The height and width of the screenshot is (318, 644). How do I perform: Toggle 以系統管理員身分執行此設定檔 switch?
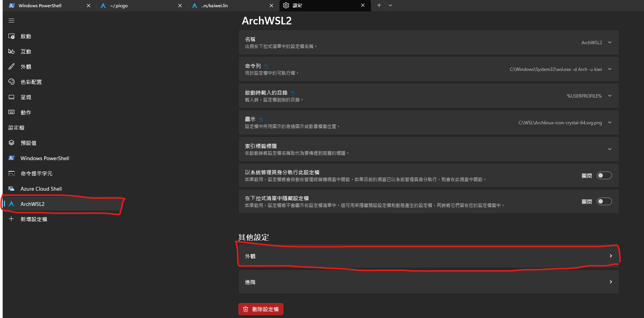[x=604, y=175]
